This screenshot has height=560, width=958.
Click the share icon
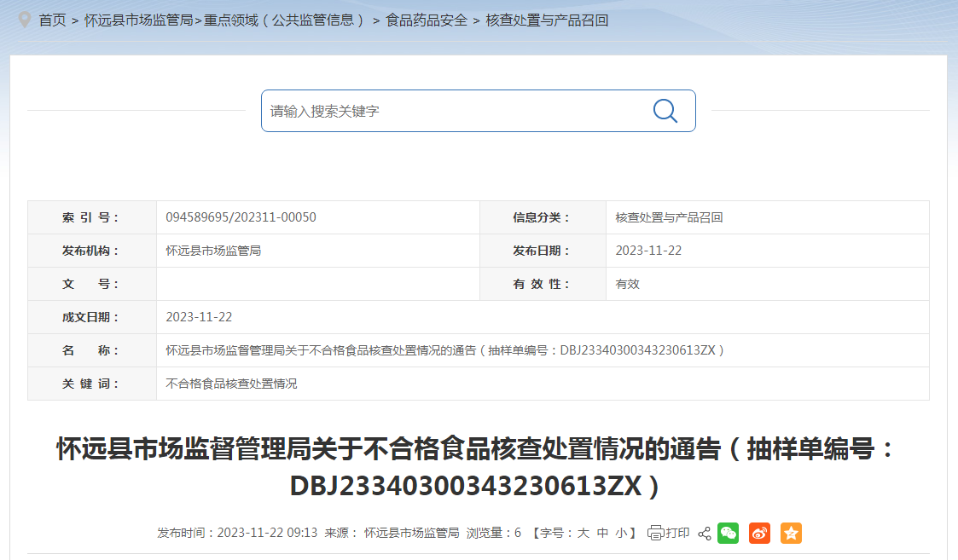[x=705, y=533]
